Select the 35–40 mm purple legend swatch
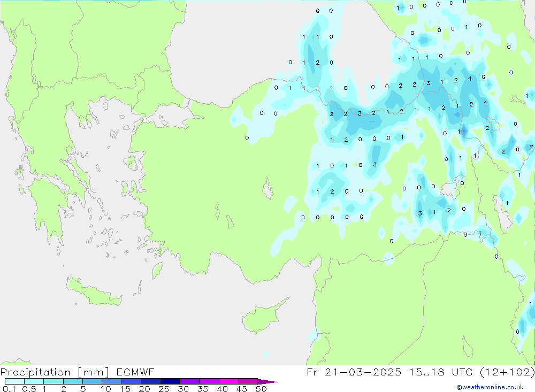 (x=209, y=381)
